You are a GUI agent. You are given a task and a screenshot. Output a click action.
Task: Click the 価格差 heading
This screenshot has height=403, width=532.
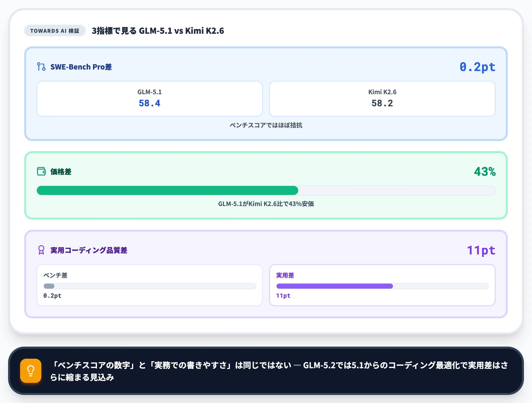pos(61,172)
